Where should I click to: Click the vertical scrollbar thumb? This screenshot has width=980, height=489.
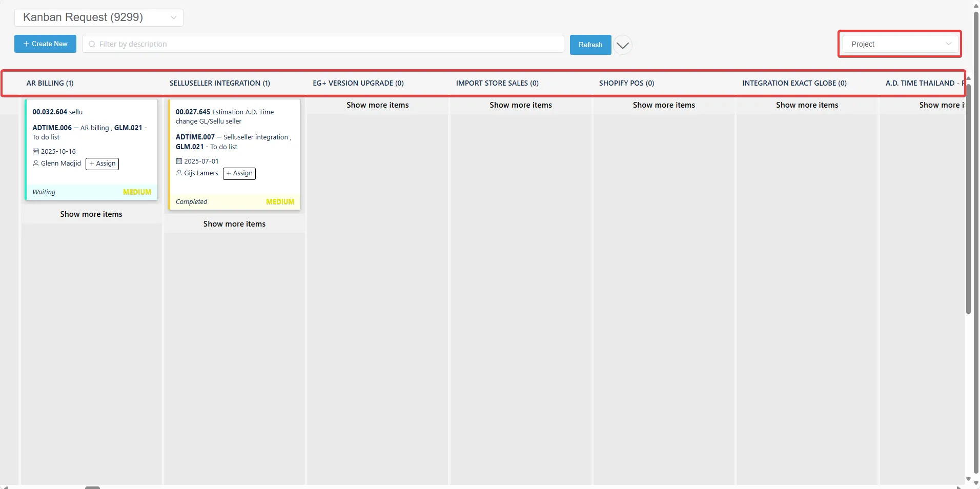[968, 195]
